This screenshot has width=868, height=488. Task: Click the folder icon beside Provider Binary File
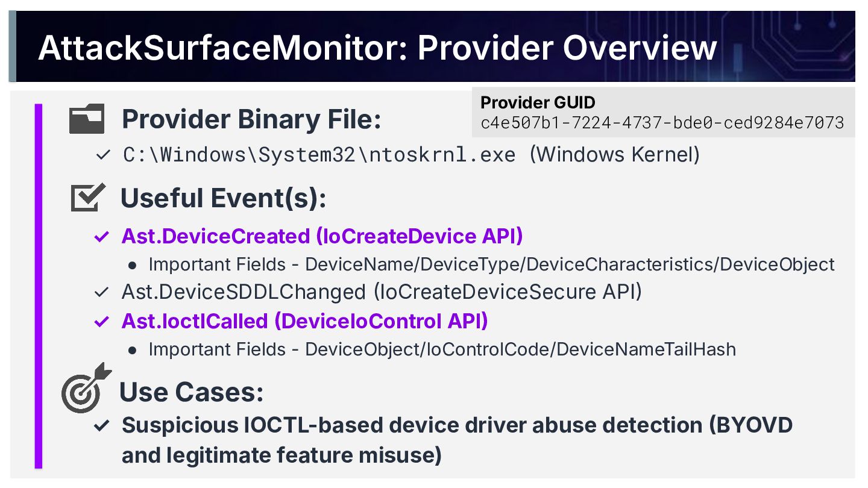click(x=86, y=119)
